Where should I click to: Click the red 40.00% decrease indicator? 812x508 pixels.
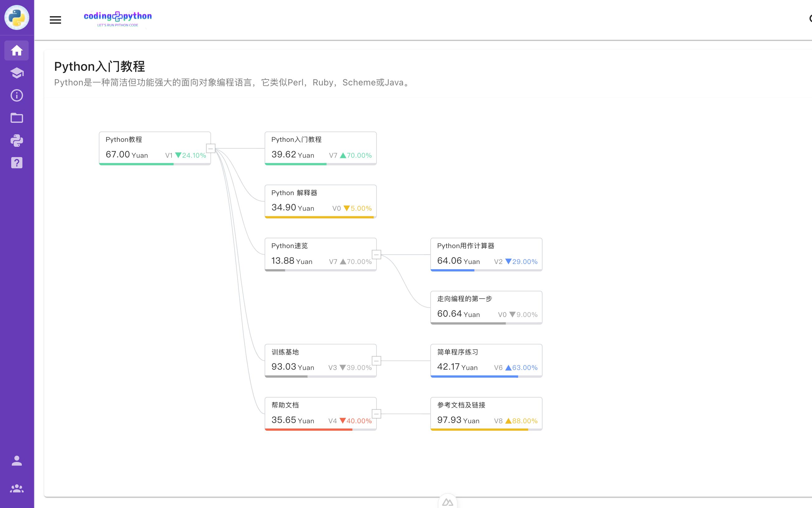click(356, 421)
